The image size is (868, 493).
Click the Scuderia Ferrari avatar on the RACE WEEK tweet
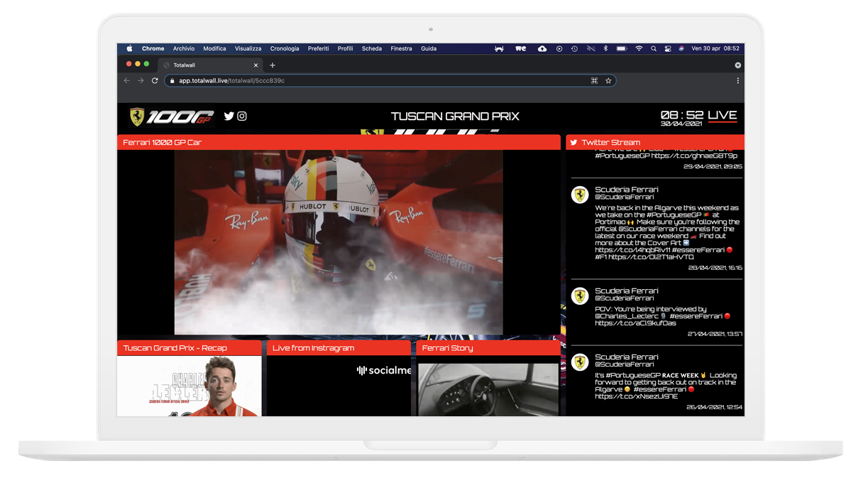581,362
